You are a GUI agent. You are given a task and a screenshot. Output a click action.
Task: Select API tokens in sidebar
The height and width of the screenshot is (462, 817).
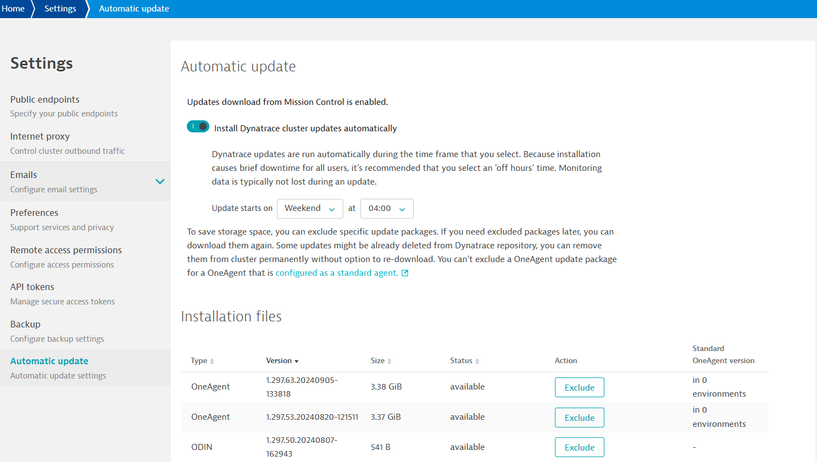pos(32,287)
